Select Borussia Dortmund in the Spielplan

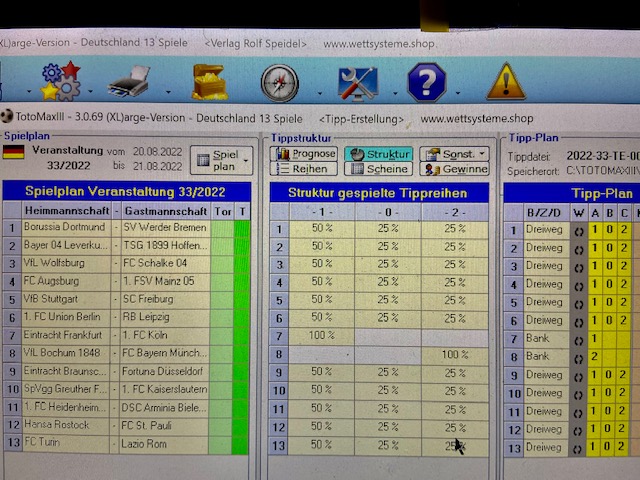(66, 227)
